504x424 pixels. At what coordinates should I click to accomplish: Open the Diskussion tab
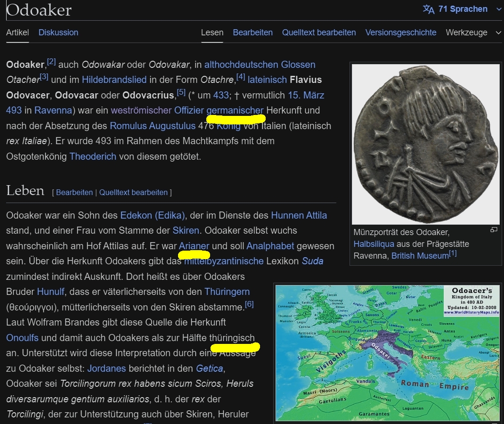tap(58, 33)
